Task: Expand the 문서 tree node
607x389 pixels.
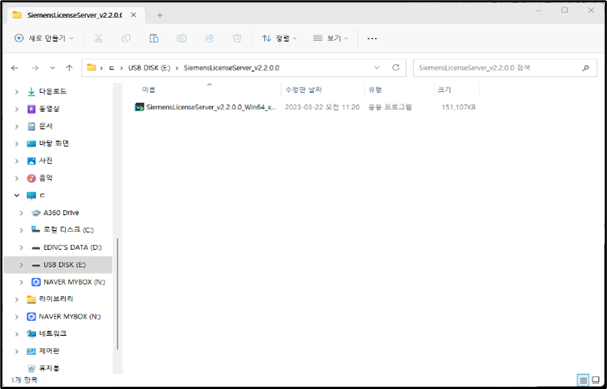Action: click(x=17, y=126)
